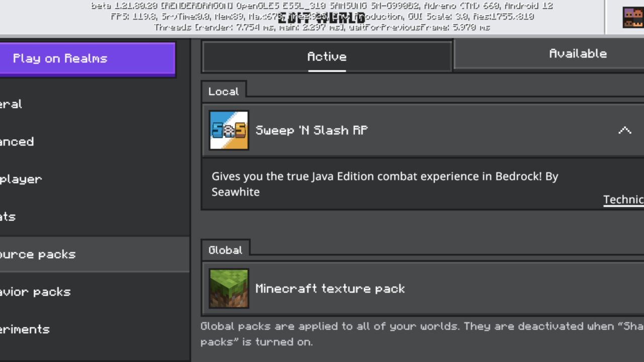Click the Sweep 'N Slash RP pack icon

[229, 130]
